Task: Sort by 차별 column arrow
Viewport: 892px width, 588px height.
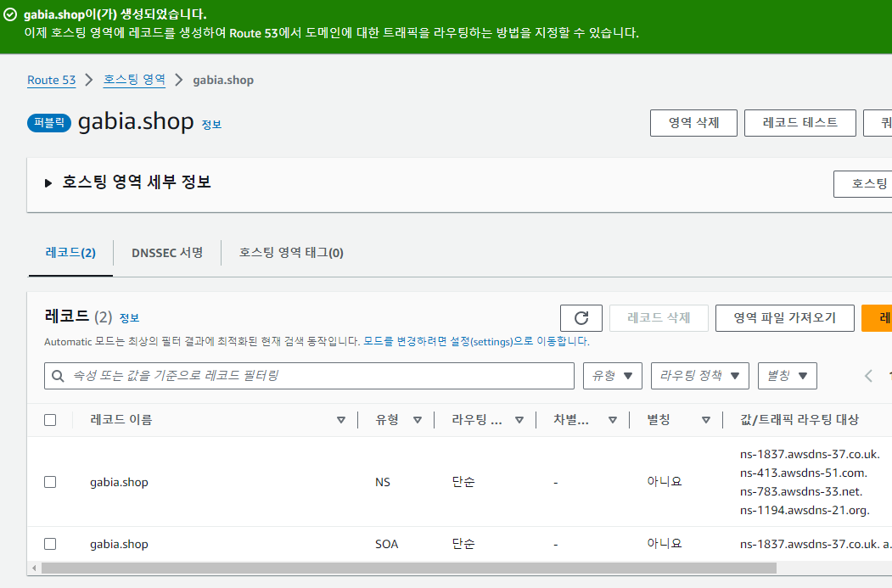Action: coord(613,420)
